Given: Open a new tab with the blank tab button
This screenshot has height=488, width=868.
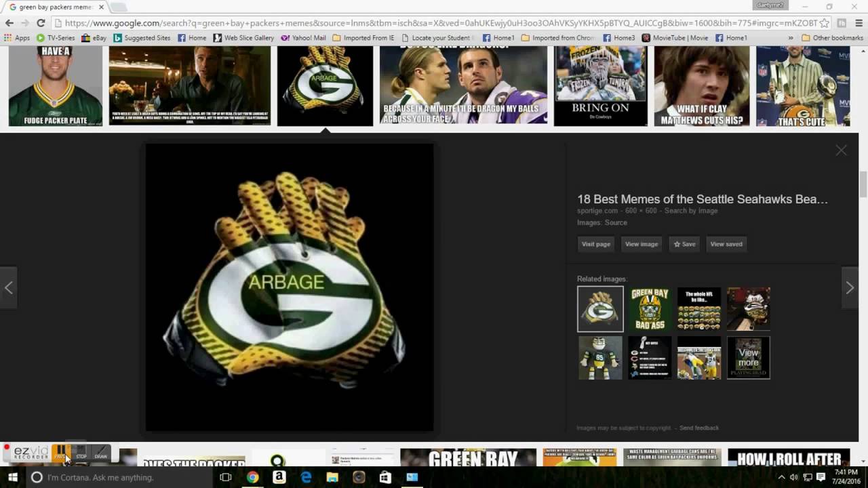Looking at the screenshot, I should [118, 7].
